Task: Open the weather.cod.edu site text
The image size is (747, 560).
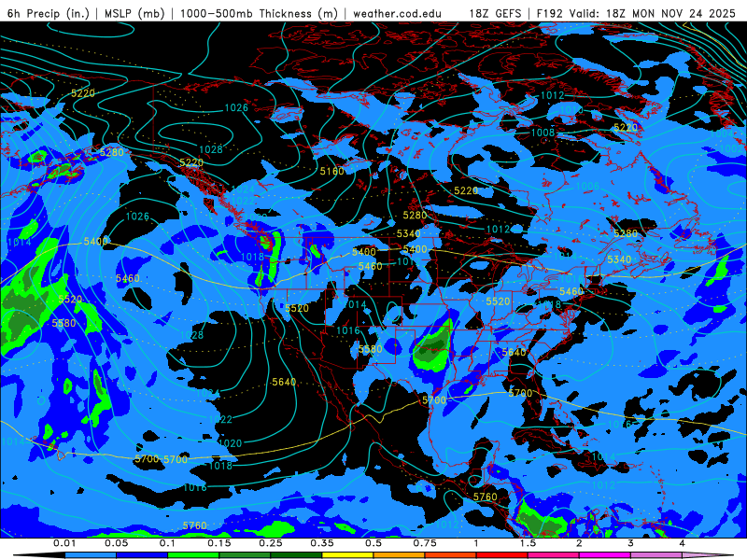Action: coord(397,13)
